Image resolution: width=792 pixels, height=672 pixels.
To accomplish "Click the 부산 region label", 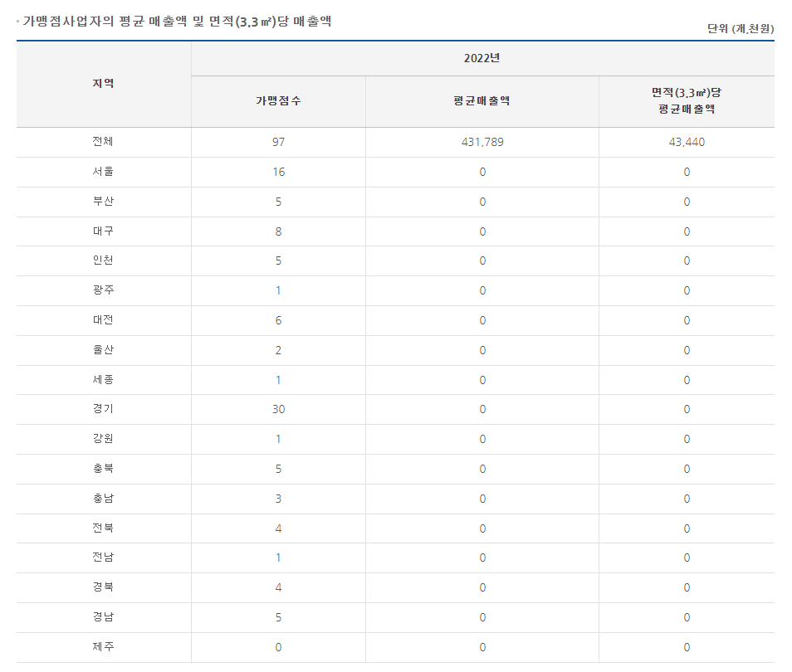I will tap(104, 202).
